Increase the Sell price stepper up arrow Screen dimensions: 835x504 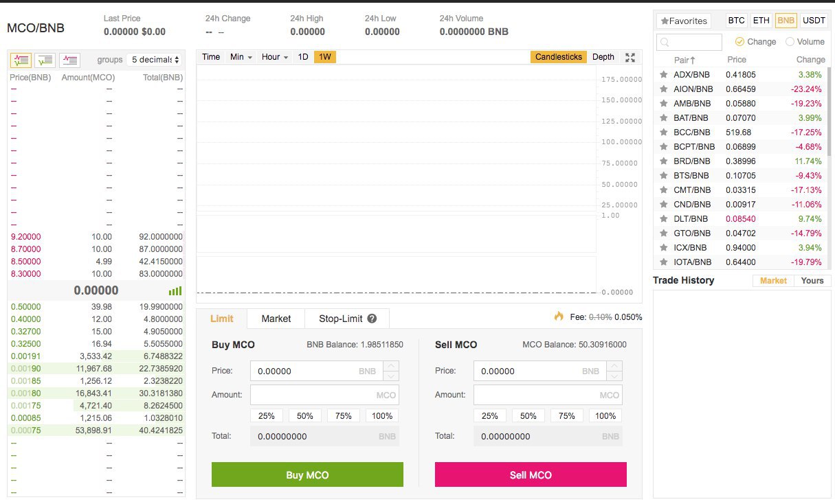pos(614,366)
